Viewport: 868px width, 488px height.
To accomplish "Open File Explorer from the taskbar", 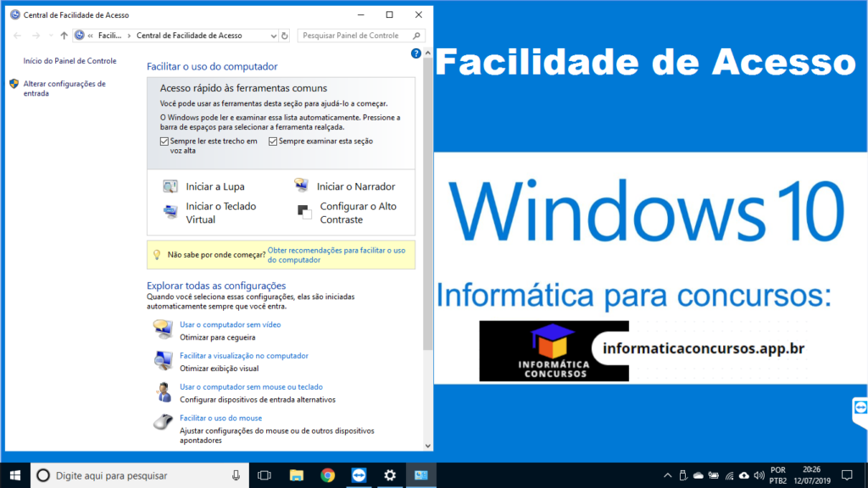I will click(x=296, y=475).
